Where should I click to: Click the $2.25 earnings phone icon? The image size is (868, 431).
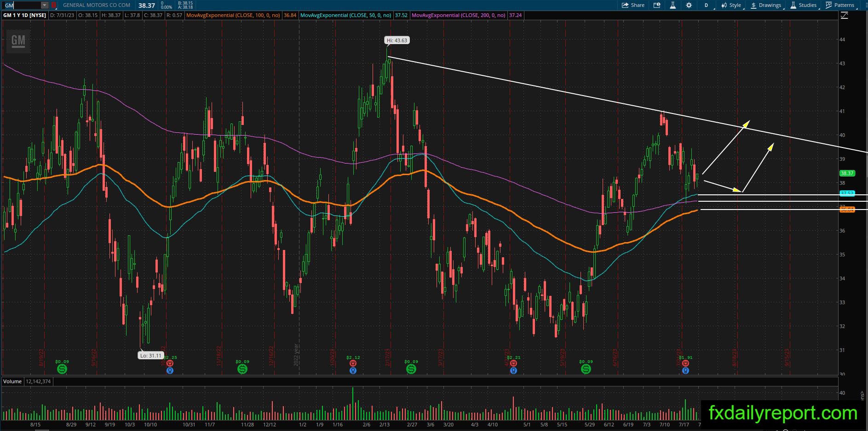point(170,363)
